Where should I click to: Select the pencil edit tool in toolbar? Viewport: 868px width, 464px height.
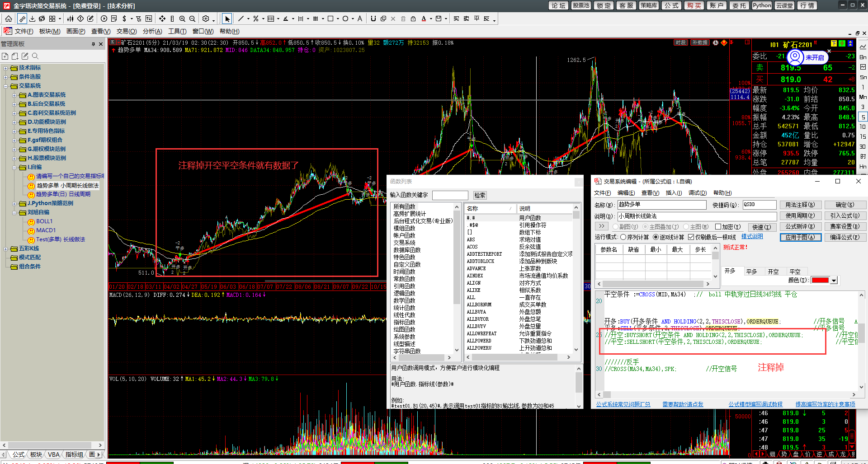pos(22,19)
